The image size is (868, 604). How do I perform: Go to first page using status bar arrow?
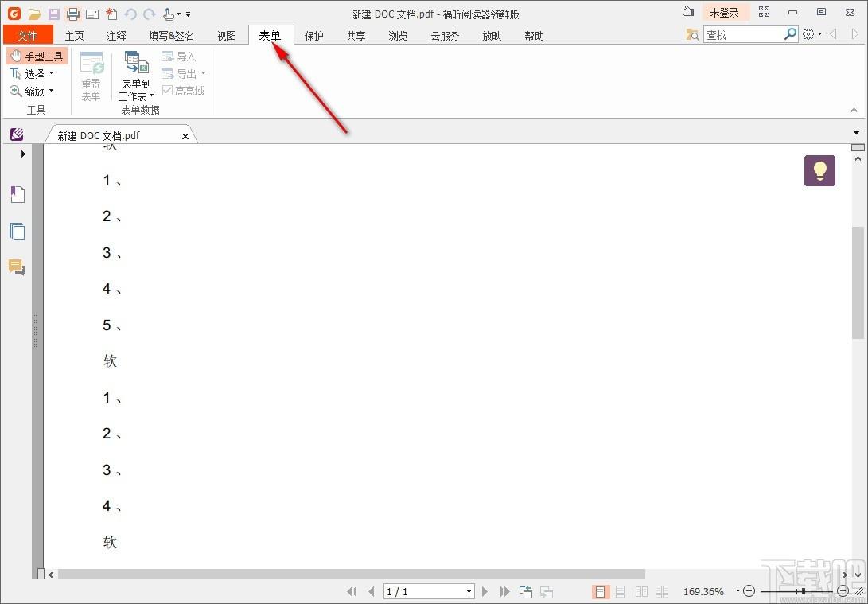coord(352,592)
